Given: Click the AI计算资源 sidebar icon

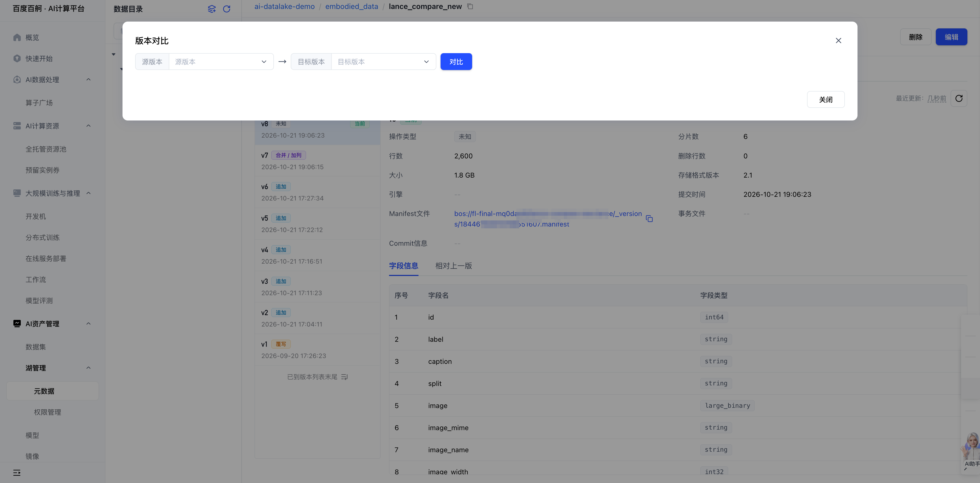Looking at the screenshot, I should (x=17, y=125).
